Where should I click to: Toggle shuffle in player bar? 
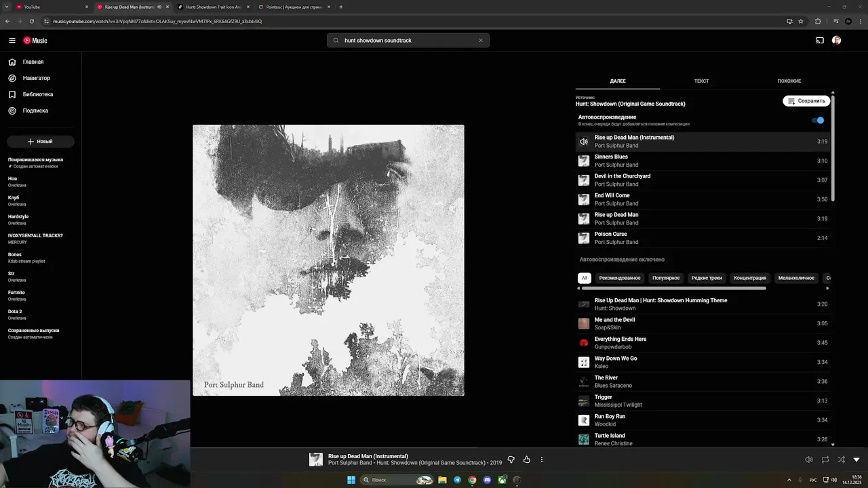pyautogui.click(x=841, y=460)
